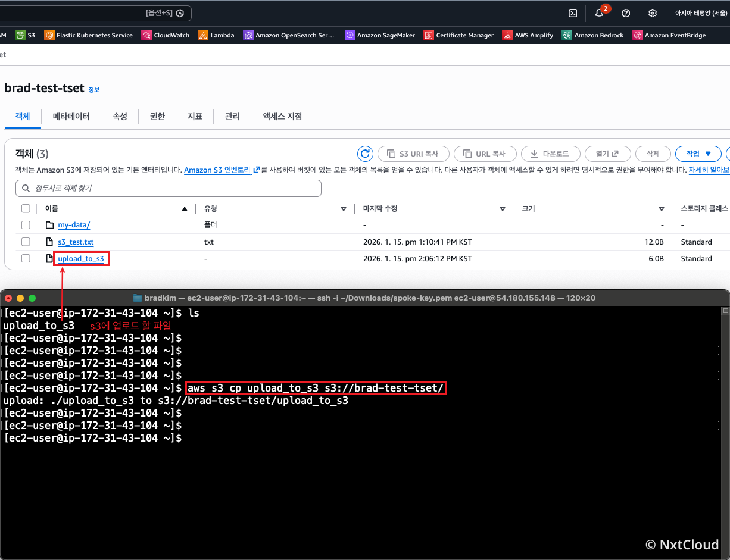Open the my-data/ folder link
This screenshot has width=730, height=560.
(74, 225)
